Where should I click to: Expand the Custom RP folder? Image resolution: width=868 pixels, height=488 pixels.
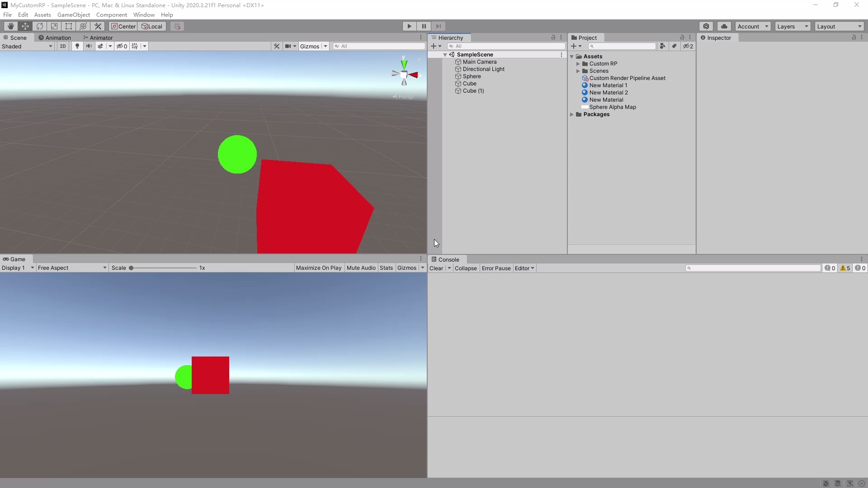578,64
